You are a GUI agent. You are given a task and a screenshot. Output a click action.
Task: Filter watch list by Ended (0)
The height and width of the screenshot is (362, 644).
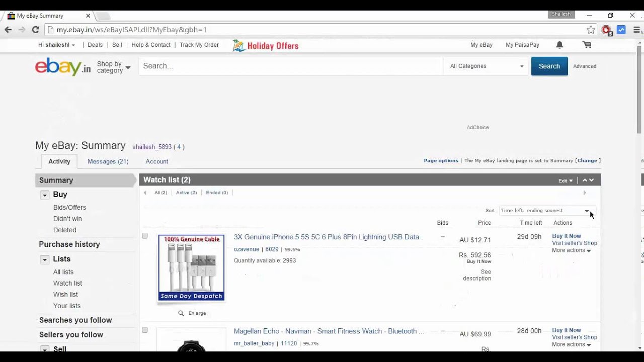[217, 193]
